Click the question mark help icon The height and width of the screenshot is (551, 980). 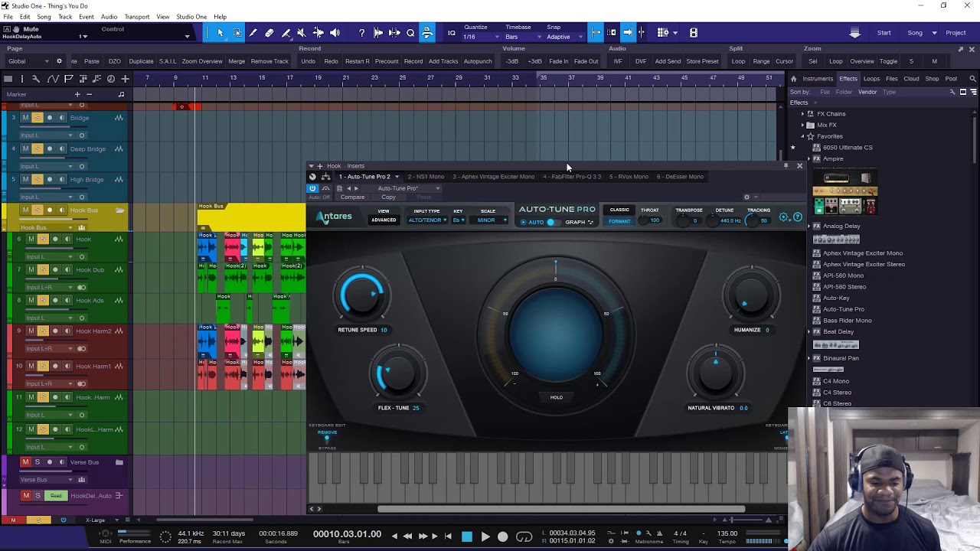[361, 33]
